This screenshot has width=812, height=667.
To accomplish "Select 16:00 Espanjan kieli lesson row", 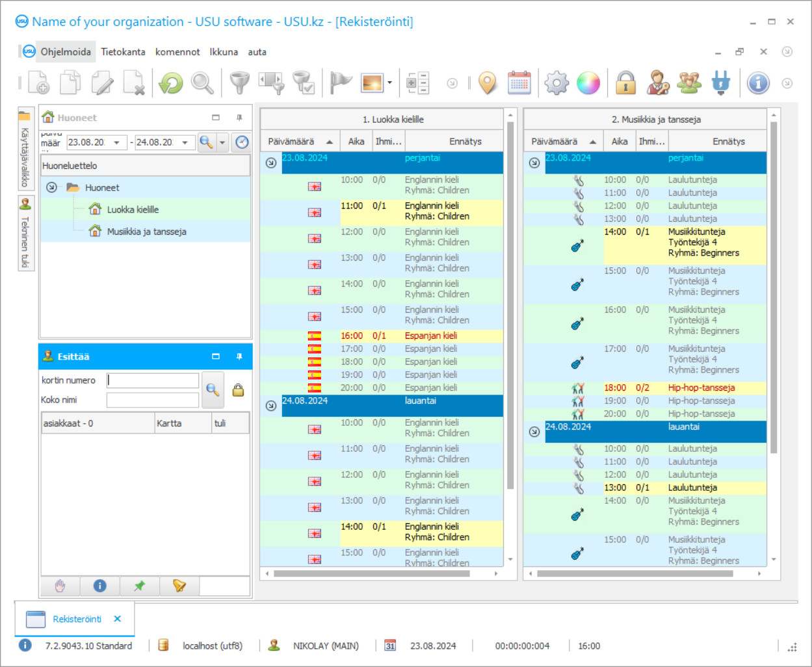I will 382,336.
